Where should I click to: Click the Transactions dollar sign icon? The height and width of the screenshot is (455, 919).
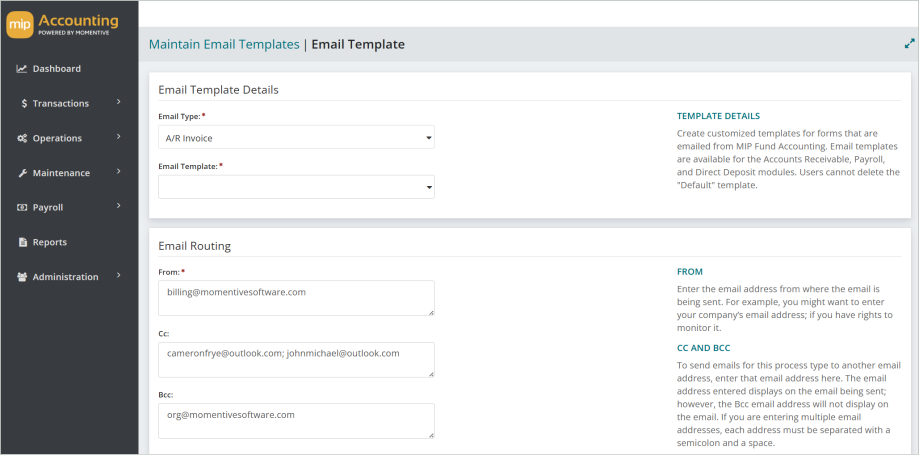pyautogui.click(x=24, y=103)
